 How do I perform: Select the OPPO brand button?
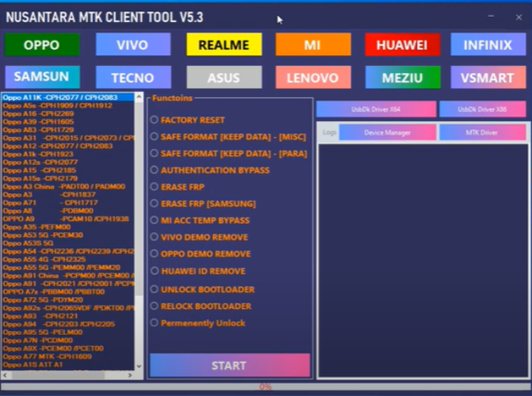(42, 44)
